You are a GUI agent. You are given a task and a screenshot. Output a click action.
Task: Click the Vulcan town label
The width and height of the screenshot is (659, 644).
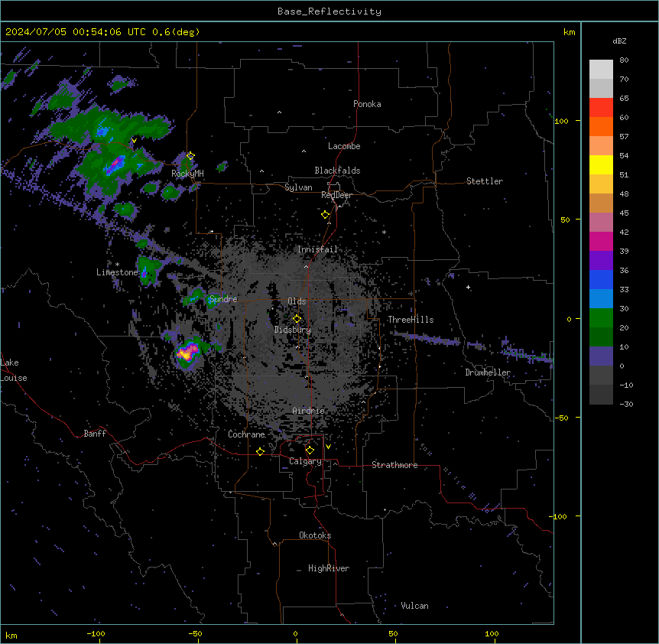pyautogui.click(x=415, y=606)
